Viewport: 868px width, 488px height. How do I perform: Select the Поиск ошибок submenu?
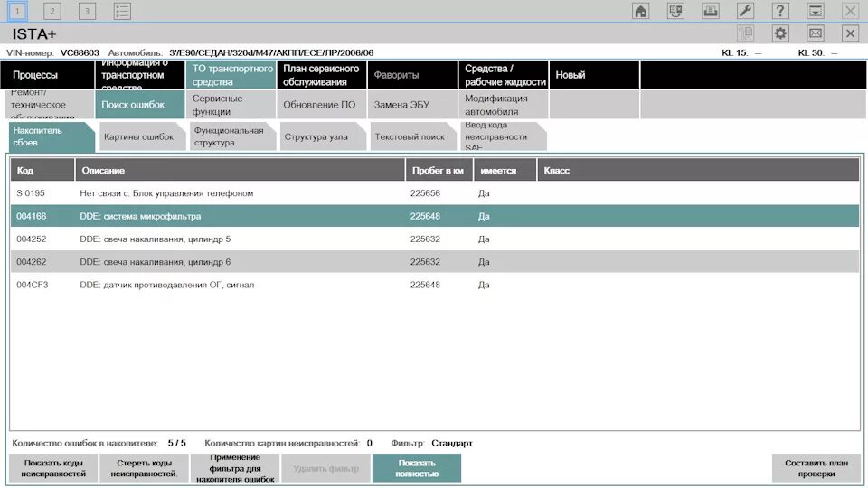pos(139,105)
